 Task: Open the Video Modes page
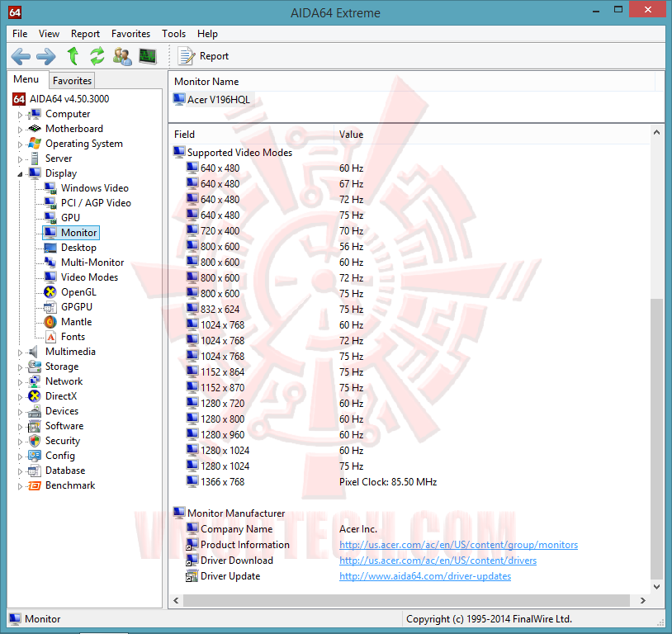pyautogui.click(x=89, y=277)
